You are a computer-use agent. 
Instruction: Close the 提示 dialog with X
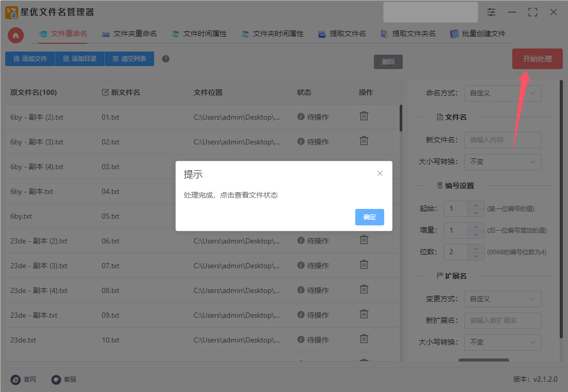380,173
